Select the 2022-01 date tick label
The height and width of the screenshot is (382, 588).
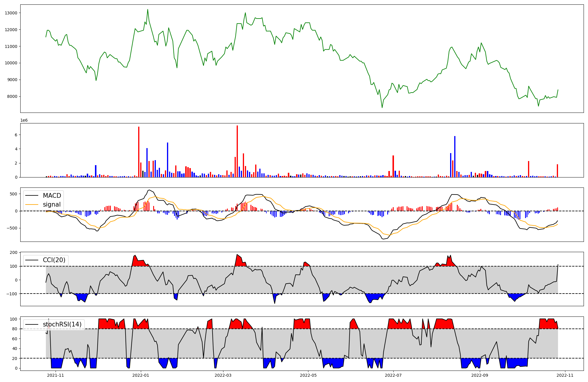point(141,375)
